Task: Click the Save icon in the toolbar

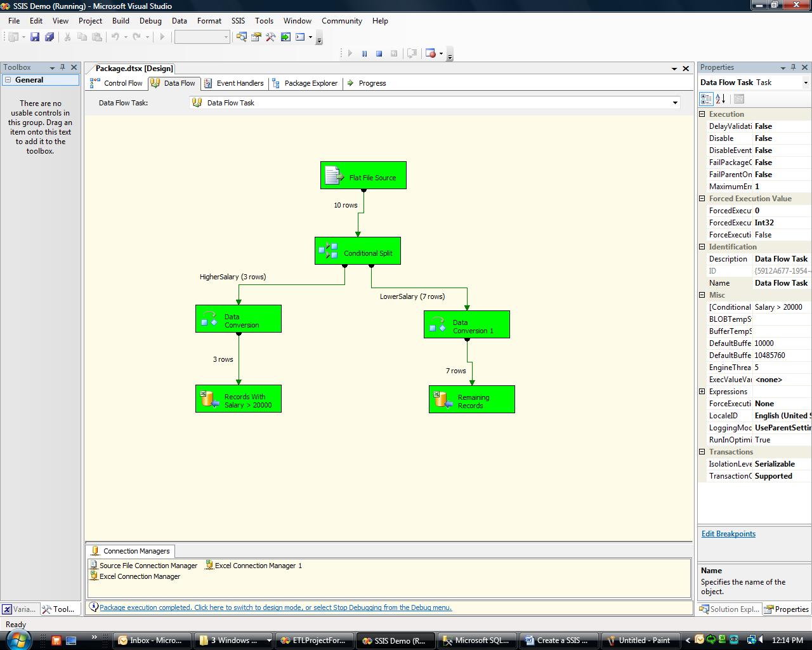Action: (35, 37)
